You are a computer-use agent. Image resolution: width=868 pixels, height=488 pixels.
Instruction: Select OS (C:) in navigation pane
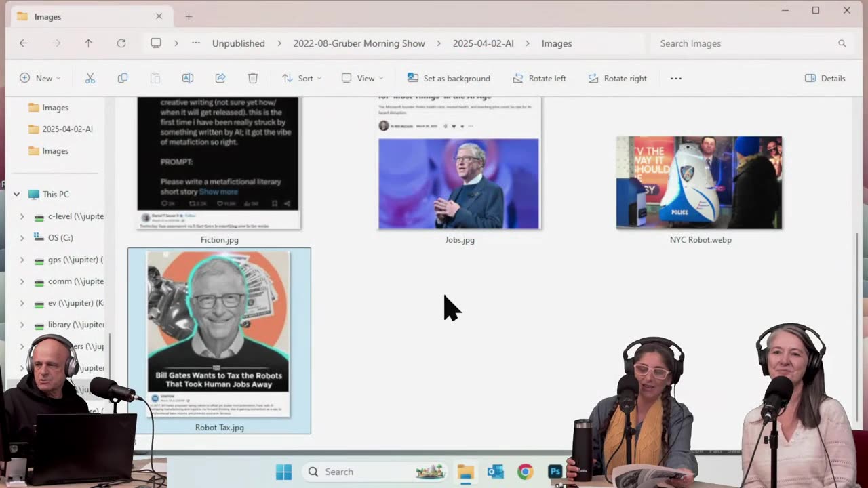point(53,238)
